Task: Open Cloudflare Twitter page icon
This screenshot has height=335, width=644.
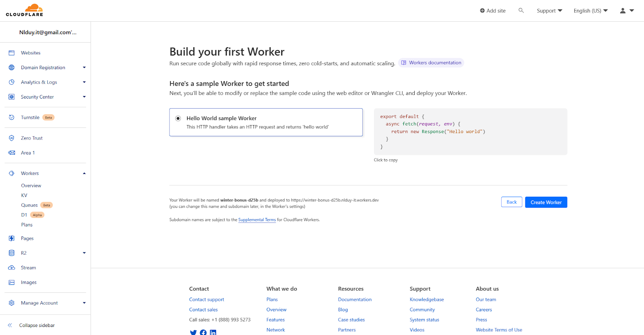Action: (193, 332)
